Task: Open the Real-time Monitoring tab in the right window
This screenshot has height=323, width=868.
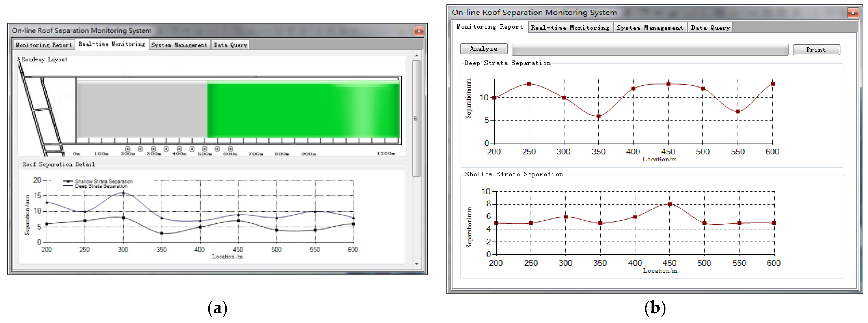Action: click(x=570, y=28)
